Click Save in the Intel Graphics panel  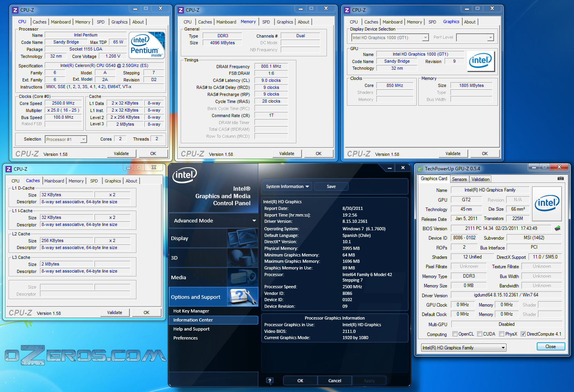(331, 186)
